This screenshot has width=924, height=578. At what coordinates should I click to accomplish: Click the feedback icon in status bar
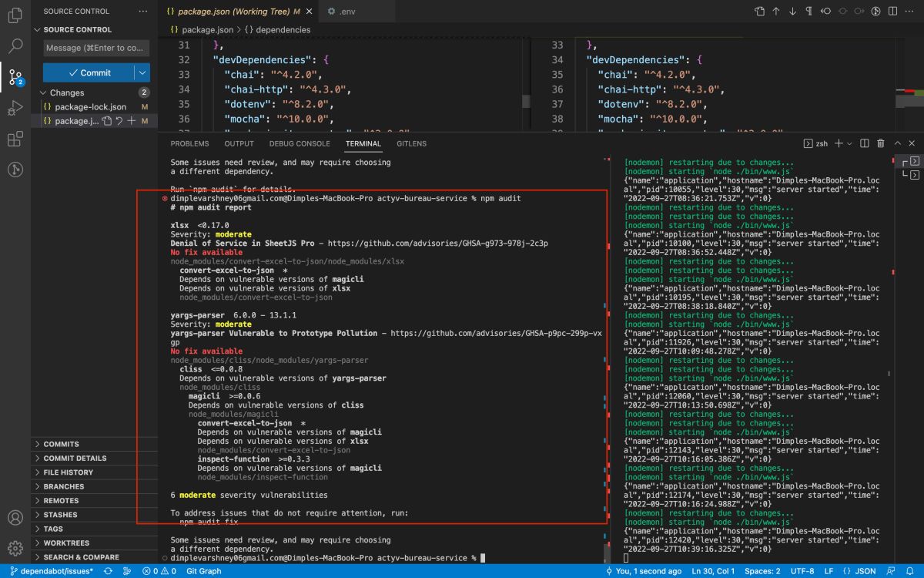pyautogui.click(x=892, y=571)
